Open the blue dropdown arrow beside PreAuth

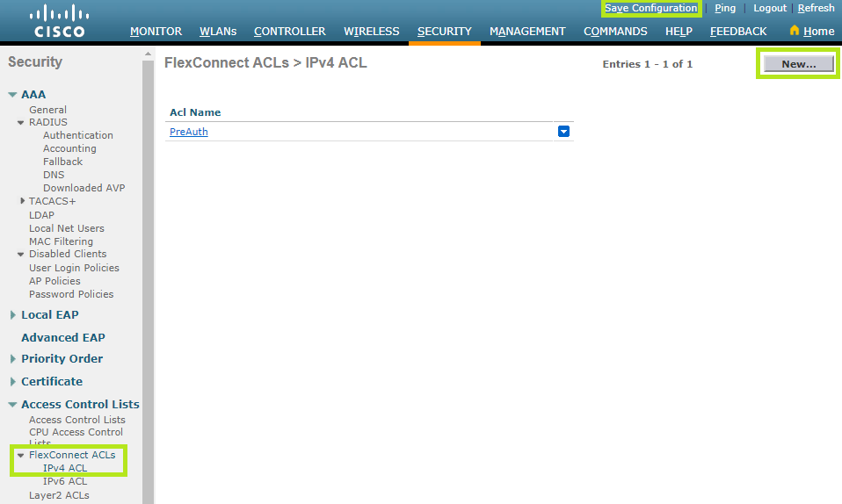[x=564, y=132]
